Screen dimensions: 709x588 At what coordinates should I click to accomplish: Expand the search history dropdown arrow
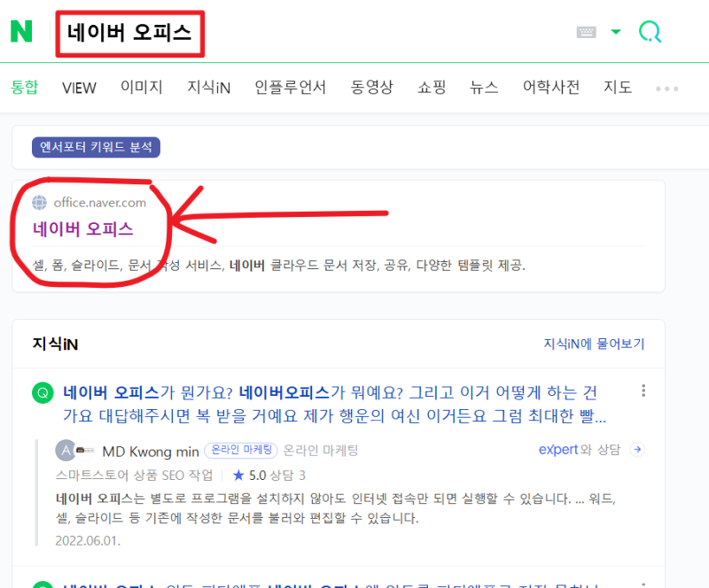616,32
